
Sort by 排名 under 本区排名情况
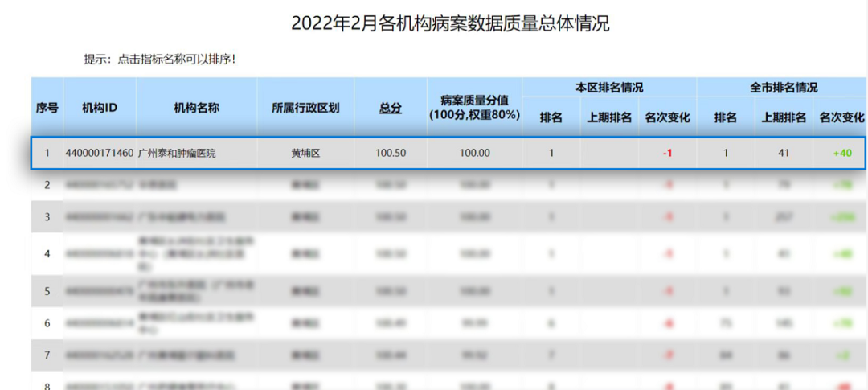click(x=551, y=117)
